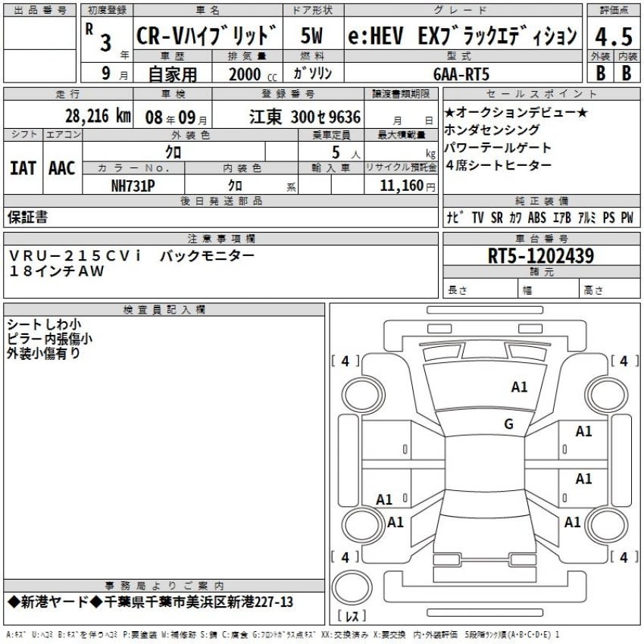Select the "カラーNo." label
Image resolution: width=644 pixels, height=644 pixels.
coord(133,168)
